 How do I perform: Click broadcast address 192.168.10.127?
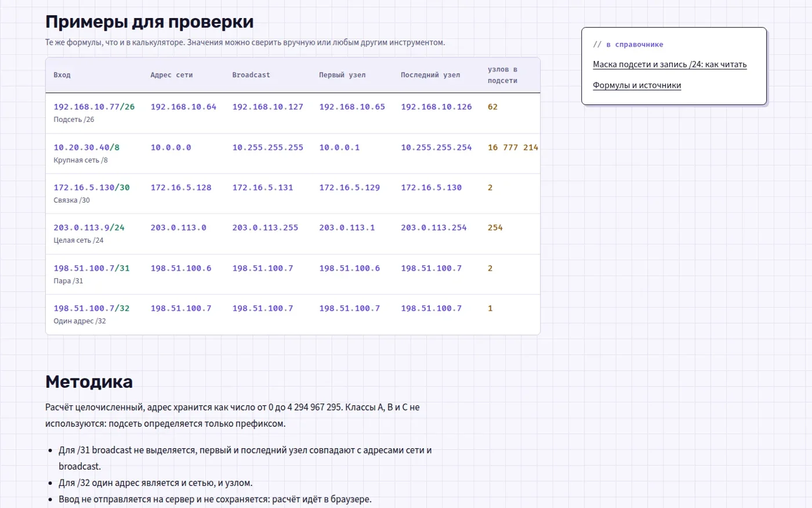point(268,107)
